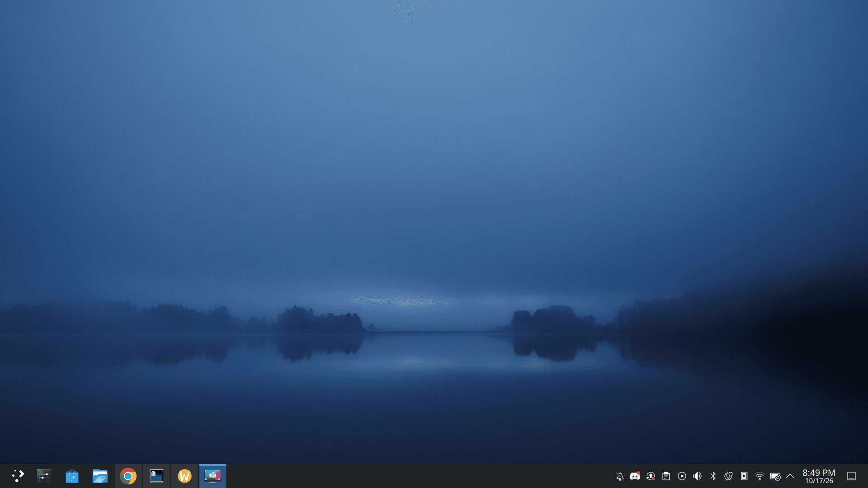Open the calendar from the 8:49 PM clock

[x=819, y=476]
